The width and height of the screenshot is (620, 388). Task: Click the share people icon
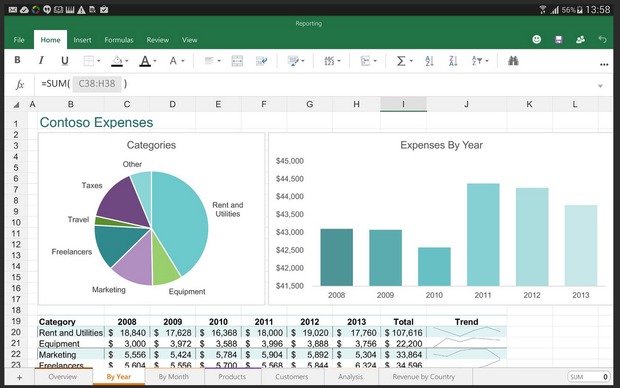coord(580,40)
